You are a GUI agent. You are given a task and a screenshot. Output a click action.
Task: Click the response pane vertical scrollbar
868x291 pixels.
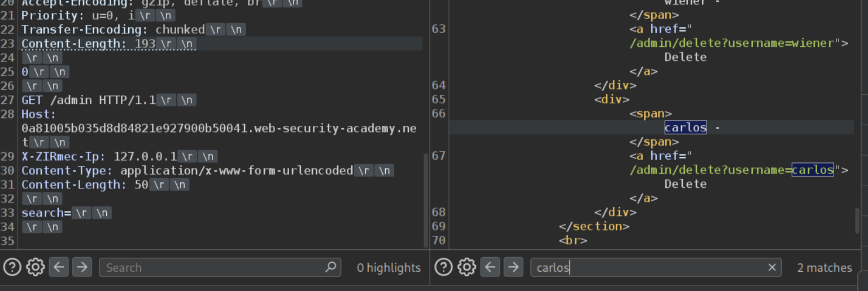click(857, 220)
